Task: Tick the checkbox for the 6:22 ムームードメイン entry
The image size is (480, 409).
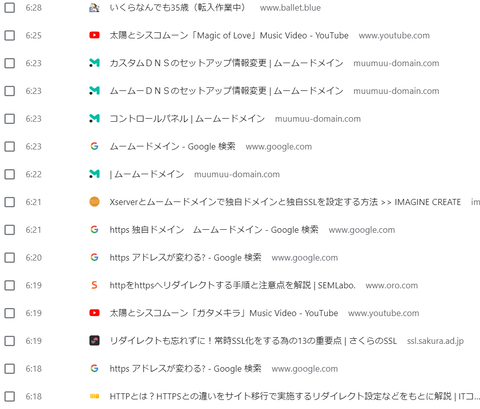Action: [x=10, y=174]
